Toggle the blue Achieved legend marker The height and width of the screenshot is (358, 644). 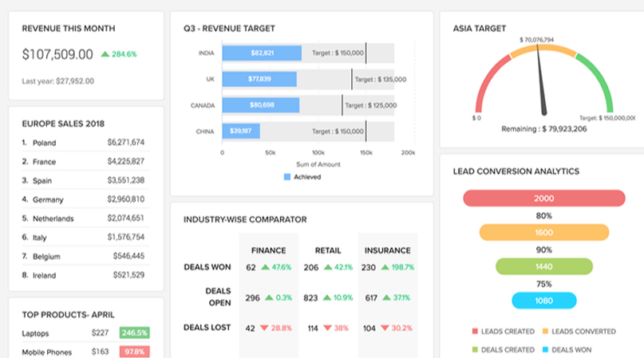click(287, 177)
